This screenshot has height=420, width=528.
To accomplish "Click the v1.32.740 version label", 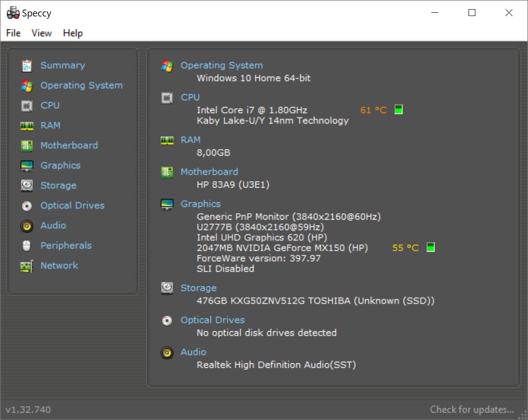I will tap(28, 409).
